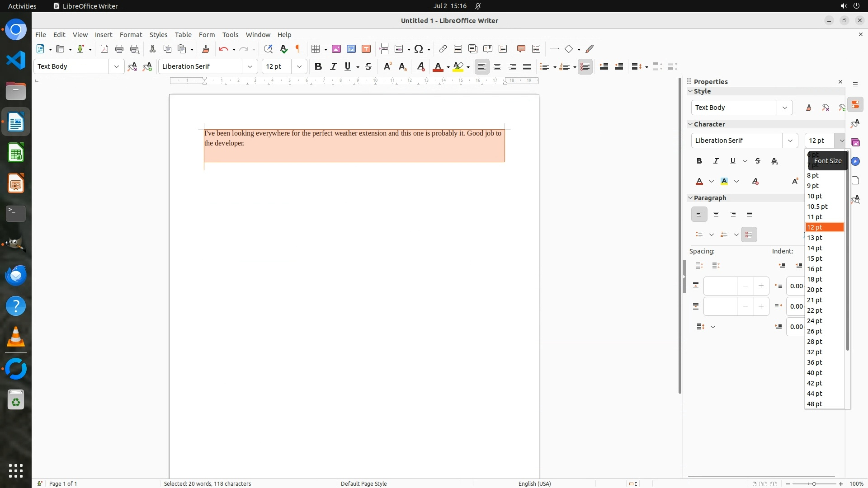Open the sidebar Gallery panel
868x488 pixels.
855,142
